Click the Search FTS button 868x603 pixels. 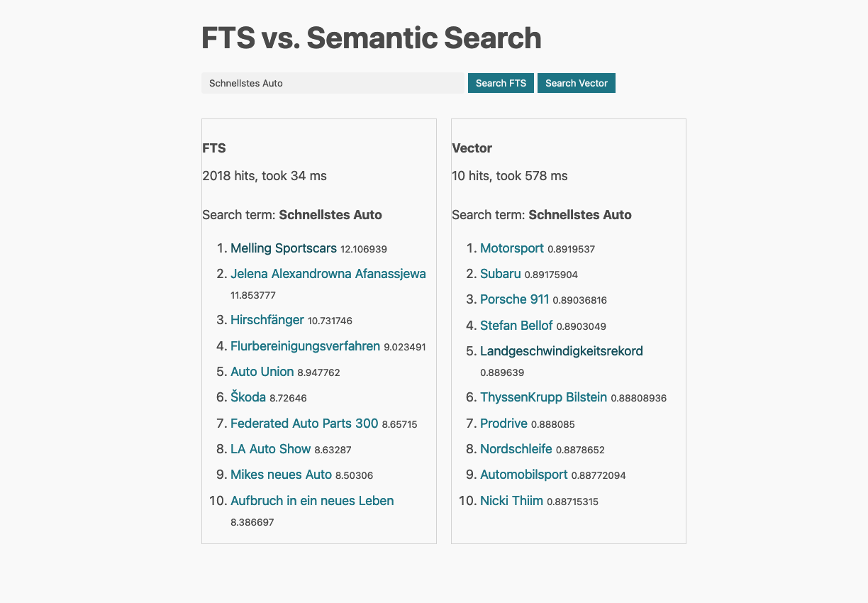501,83
